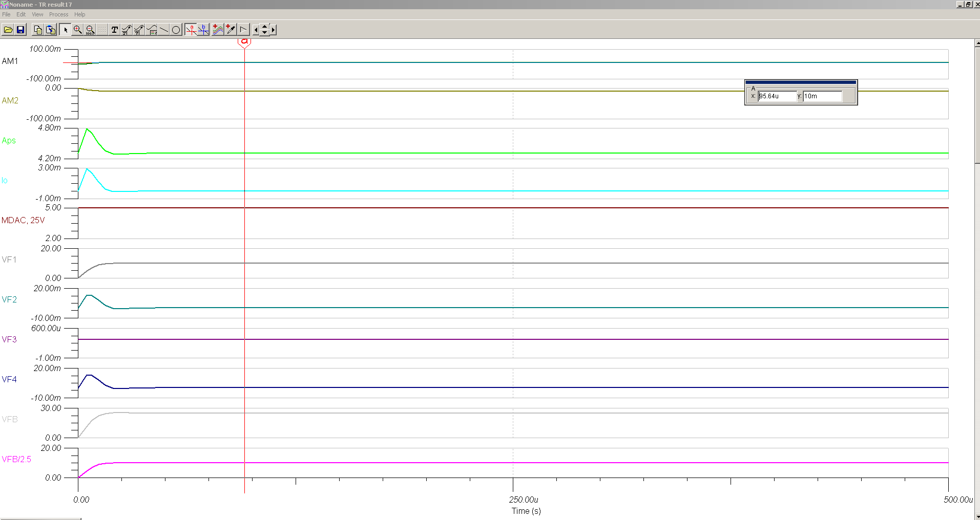This screenshot has width=980, height=520.
Task: Open the View menu
Action: pos(37,14)
